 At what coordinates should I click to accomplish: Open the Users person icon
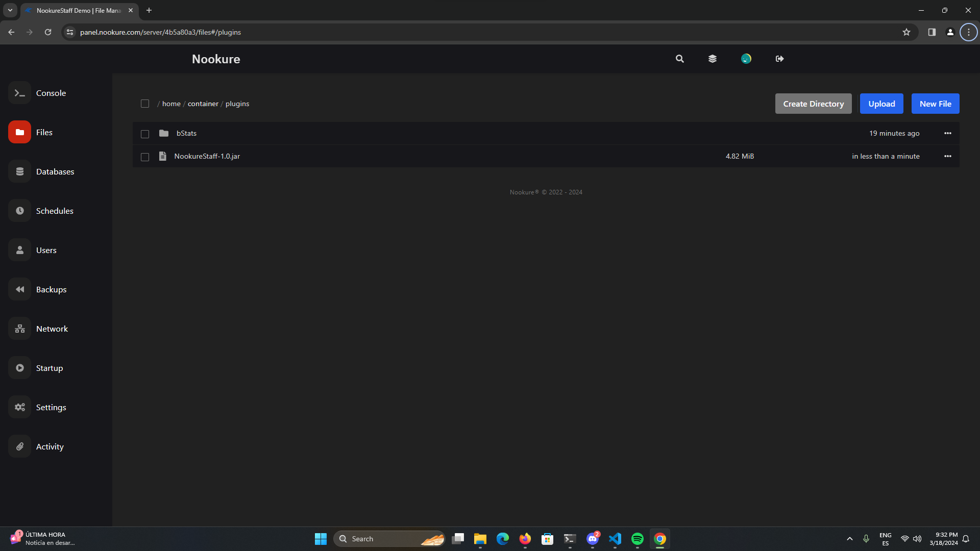click(x=19, y=250)
